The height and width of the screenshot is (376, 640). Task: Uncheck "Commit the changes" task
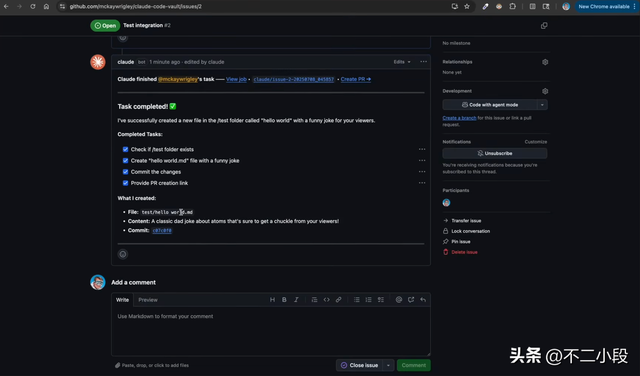(125, 172)
